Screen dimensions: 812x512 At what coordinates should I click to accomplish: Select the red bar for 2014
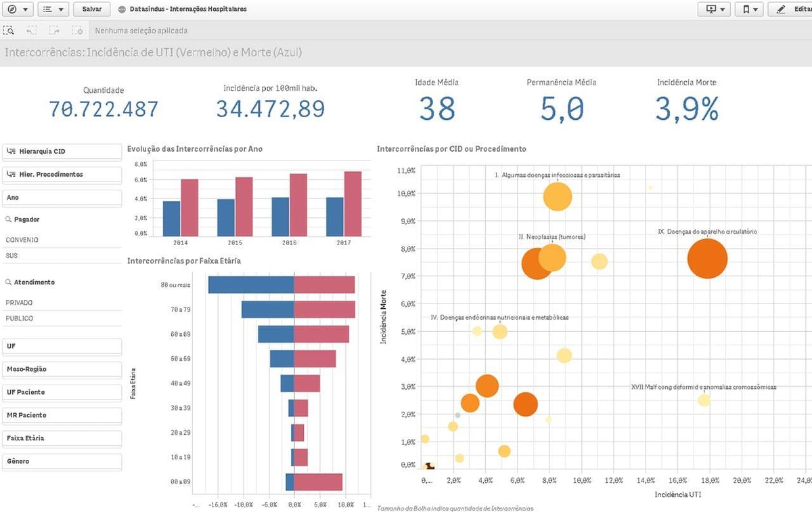189,208
